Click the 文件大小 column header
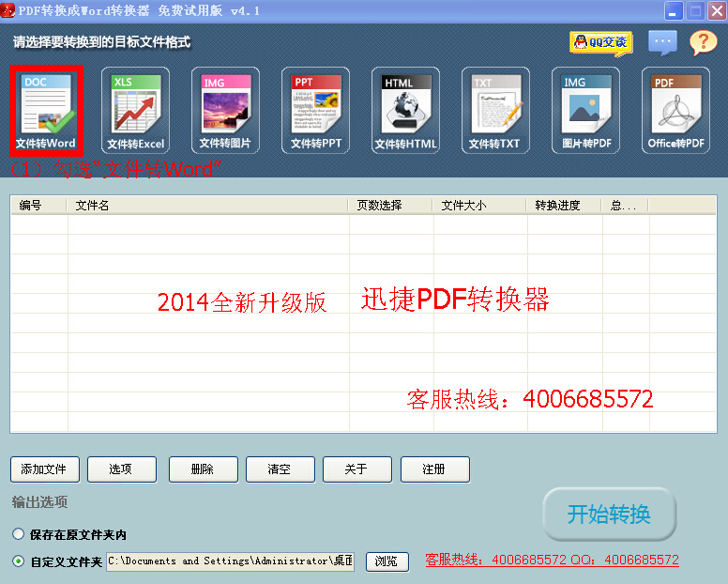 click(x=479, y=205)
